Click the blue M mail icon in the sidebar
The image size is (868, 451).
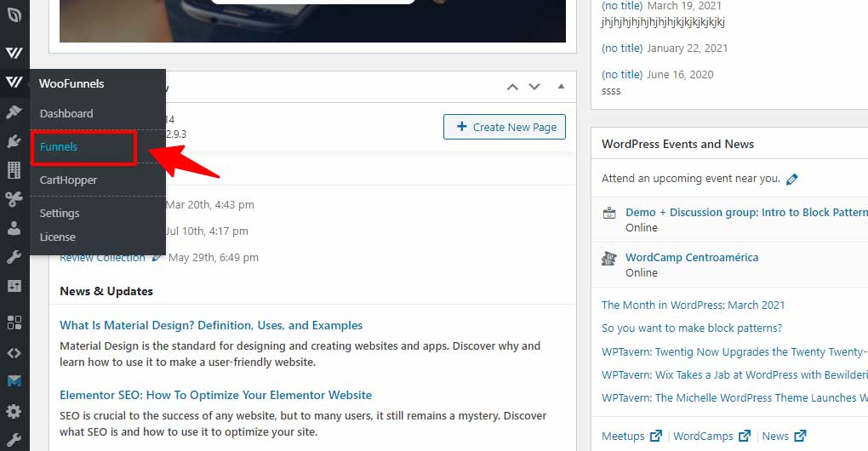coord(14,380)
